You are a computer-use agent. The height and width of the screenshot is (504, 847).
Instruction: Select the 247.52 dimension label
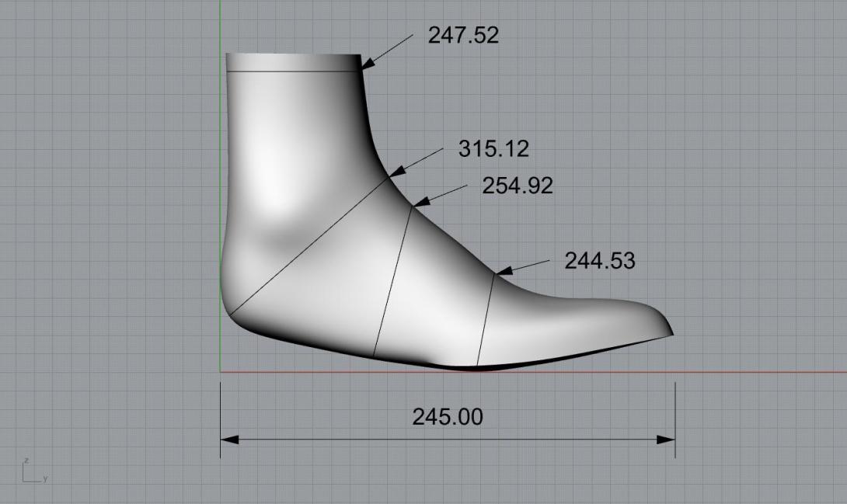[x=463, y=36]
